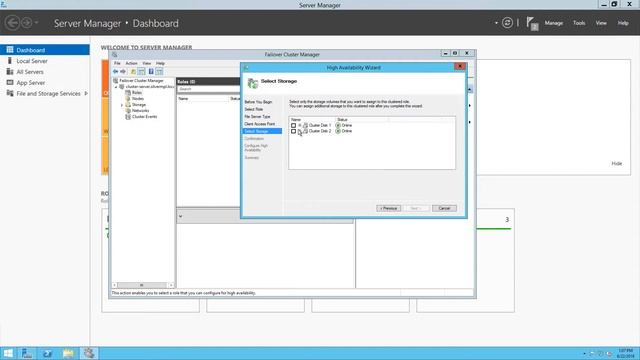Click the Windows Start button

tap(8, 353)
